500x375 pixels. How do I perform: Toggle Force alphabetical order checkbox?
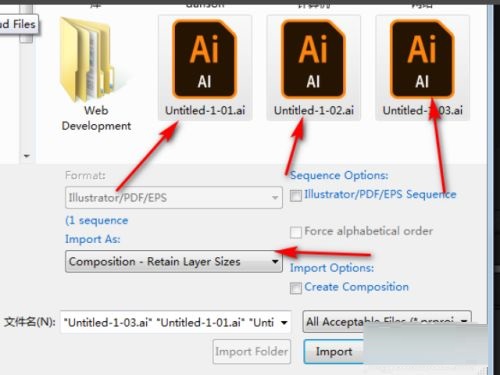point(296,232)
